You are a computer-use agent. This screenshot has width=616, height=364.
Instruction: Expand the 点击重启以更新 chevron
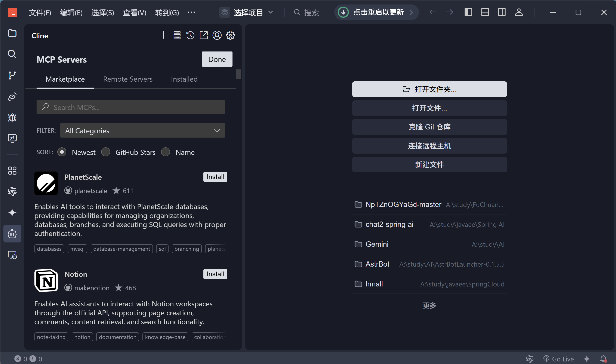[x=412, y=12]
